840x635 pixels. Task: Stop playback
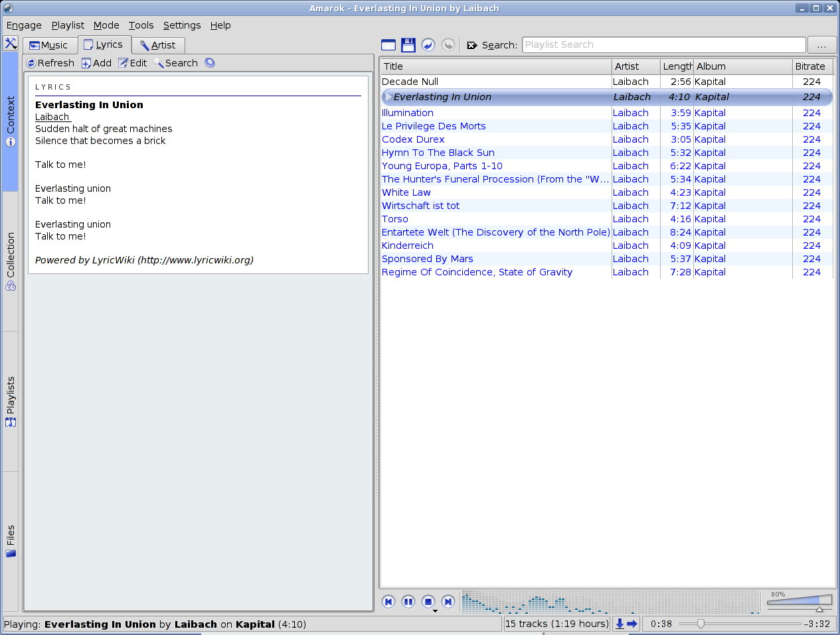(x=428, y=602)
